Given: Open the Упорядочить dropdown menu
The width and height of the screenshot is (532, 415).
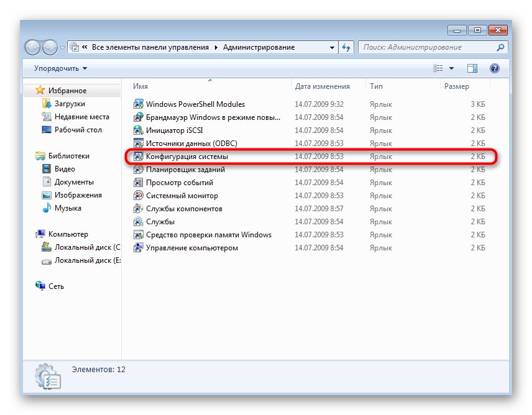Looking at the screenshot, I should pos(61,68).
